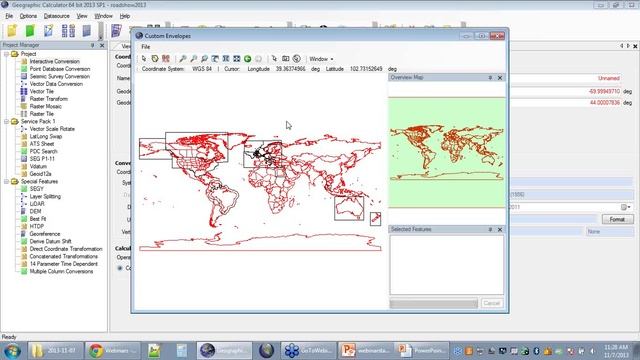Click the Australia envelope rectangle on map
Viewport: 640px width, 360px height.
coord(349,208)
